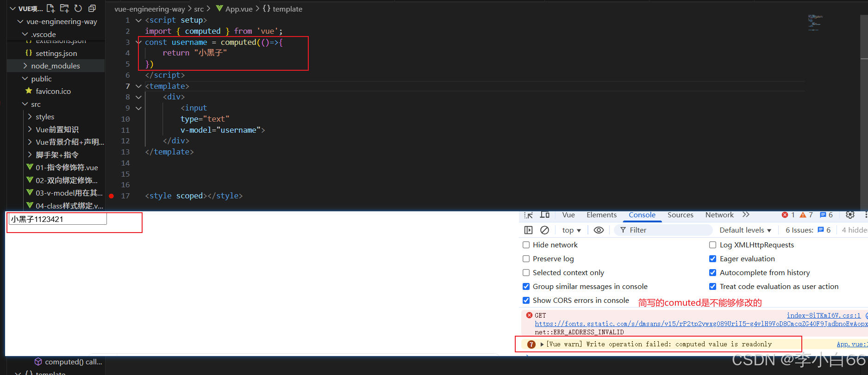The height and width of the screenshot is (375, 868).
Task: Activate the DevTools inspect element picker
Action: coord(529,215)
